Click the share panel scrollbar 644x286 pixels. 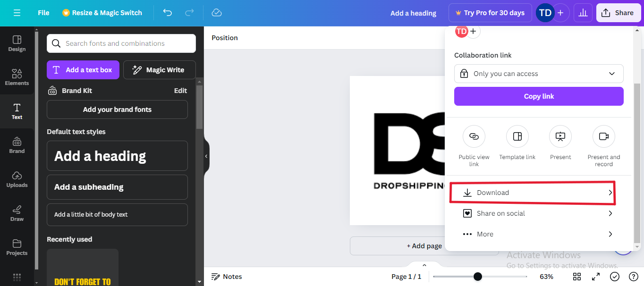click(637, 163)
